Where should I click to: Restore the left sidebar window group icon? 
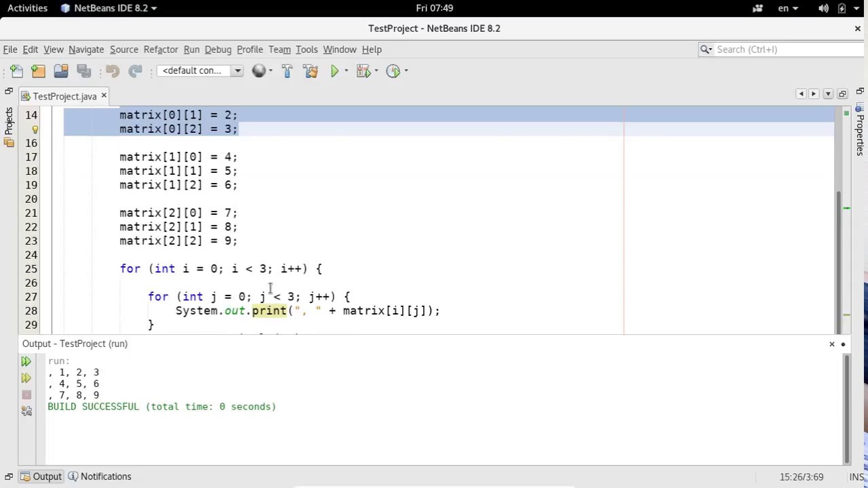9,91
